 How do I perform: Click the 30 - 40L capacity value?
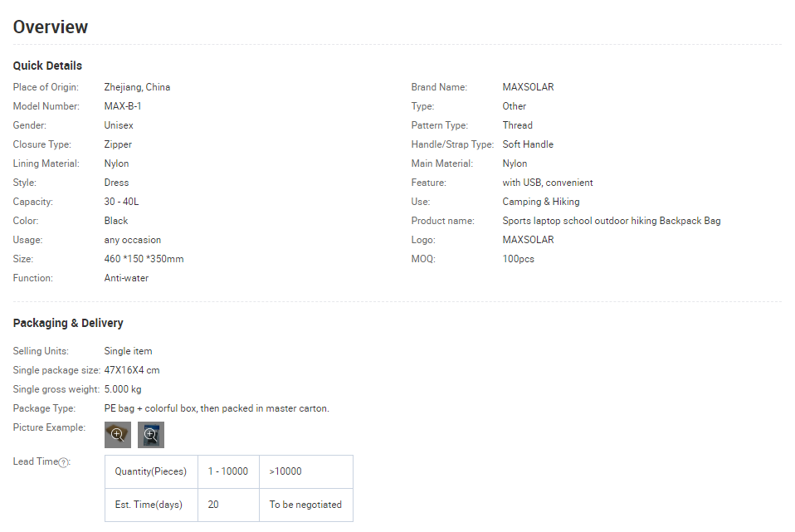(121, 202)
